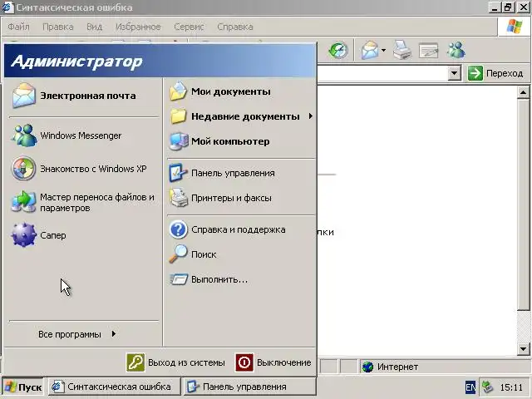Image resolution: width=532 pixels, height=399 pixels.
Task: Open the Правка menu
Action: pyautogui.click(x=58, y=27)
